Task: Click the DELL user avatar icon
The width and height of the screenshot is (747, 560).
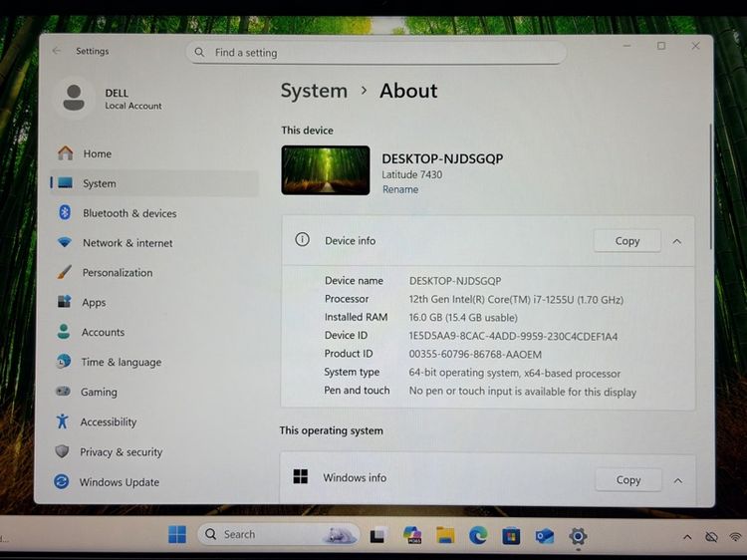Action: (74, 98)
